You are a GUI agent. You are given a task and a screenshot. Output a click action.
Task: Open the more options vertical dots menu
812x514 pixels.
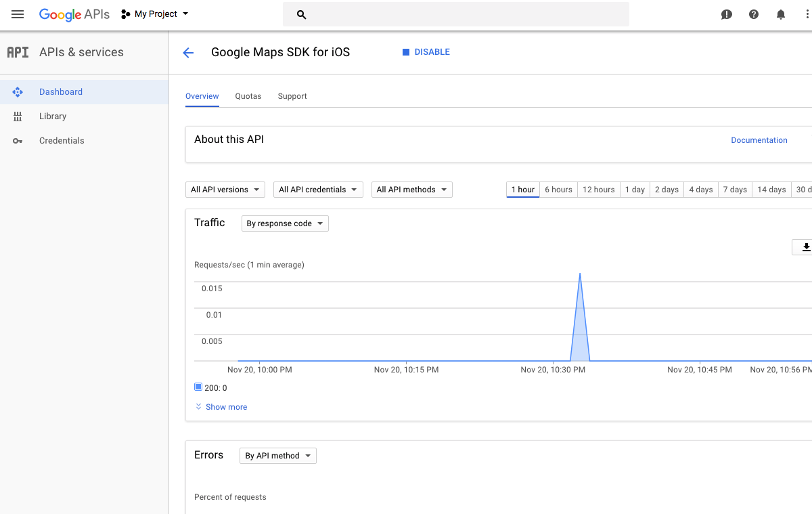pos(808,14)
